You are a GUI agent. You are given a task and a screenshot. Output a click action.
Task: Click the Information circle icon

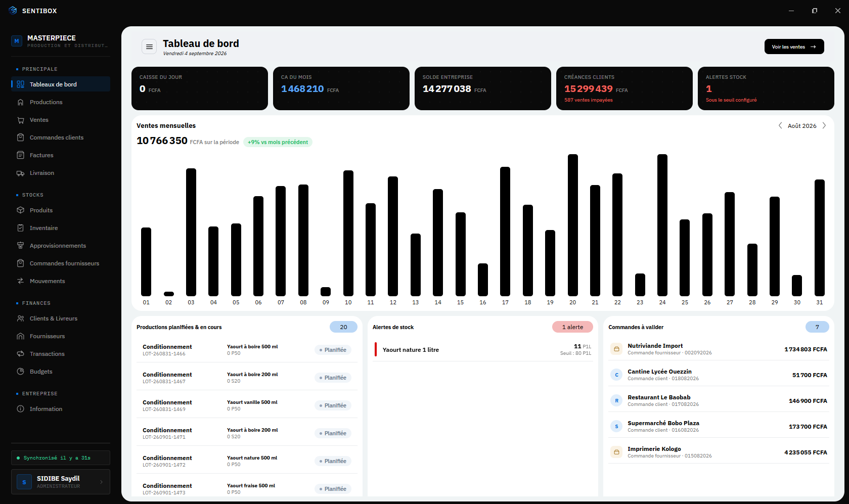(21, 409)
